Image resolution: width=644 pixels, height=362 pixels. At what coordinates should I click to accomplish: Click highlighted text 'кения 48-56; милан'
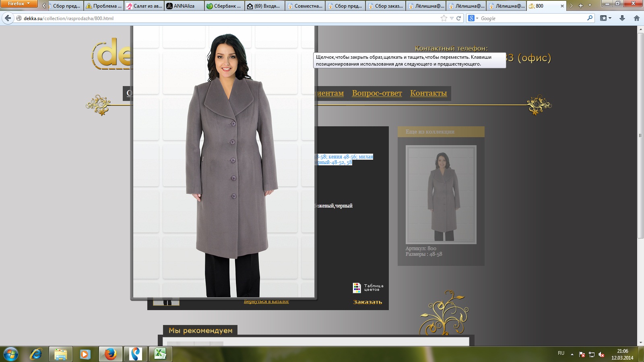(x=351, y=156)
